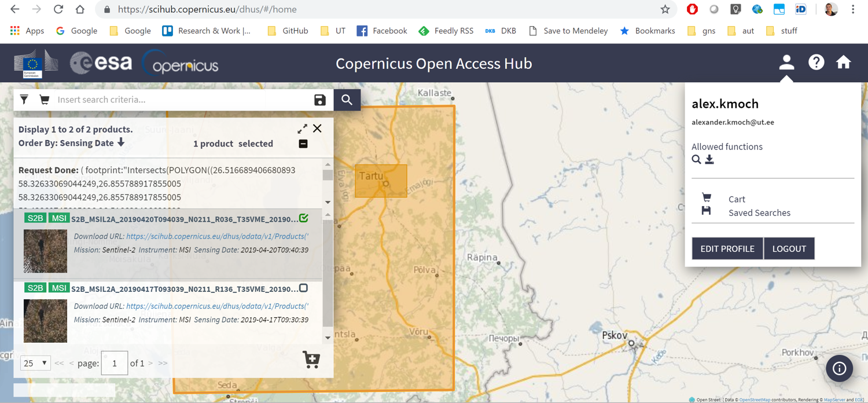Click the Insert search criteria field

coord(182,100)
